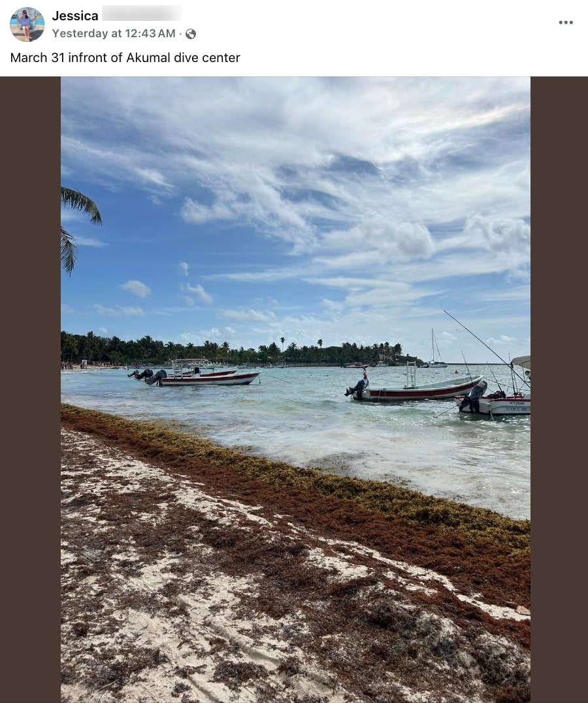Open the three-dot post options menu
Screen dimensions: 588x703
(x=566, y=22)
